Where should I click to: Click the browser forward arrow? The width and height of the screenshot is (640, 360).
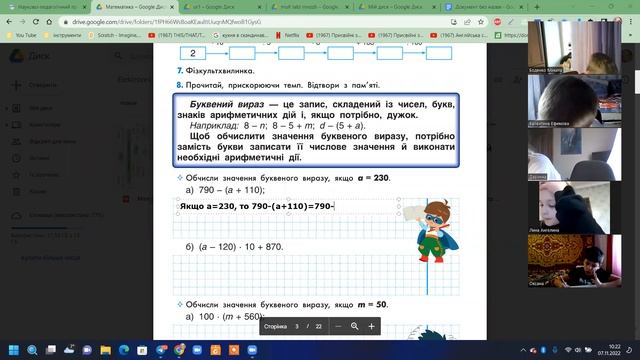(x=22, y=22)
